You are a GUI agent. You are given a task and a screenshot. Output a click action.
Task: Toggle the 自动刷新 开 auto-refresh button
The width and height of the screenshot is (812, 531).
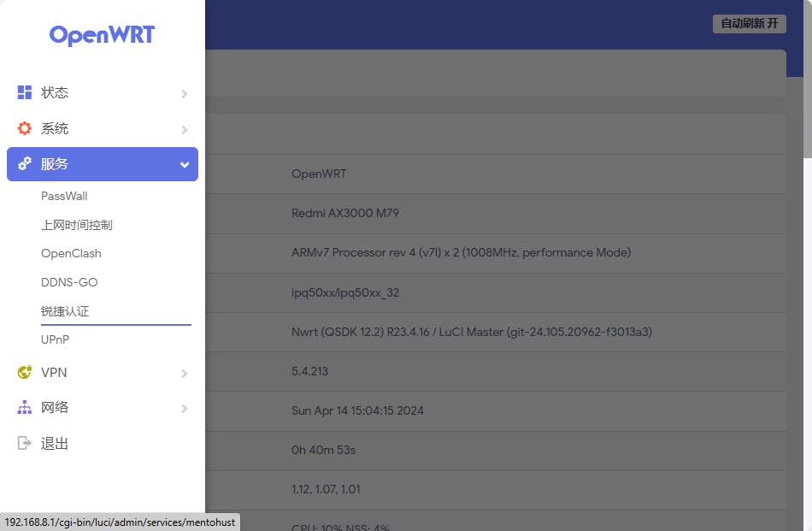(x=749, y=24)
